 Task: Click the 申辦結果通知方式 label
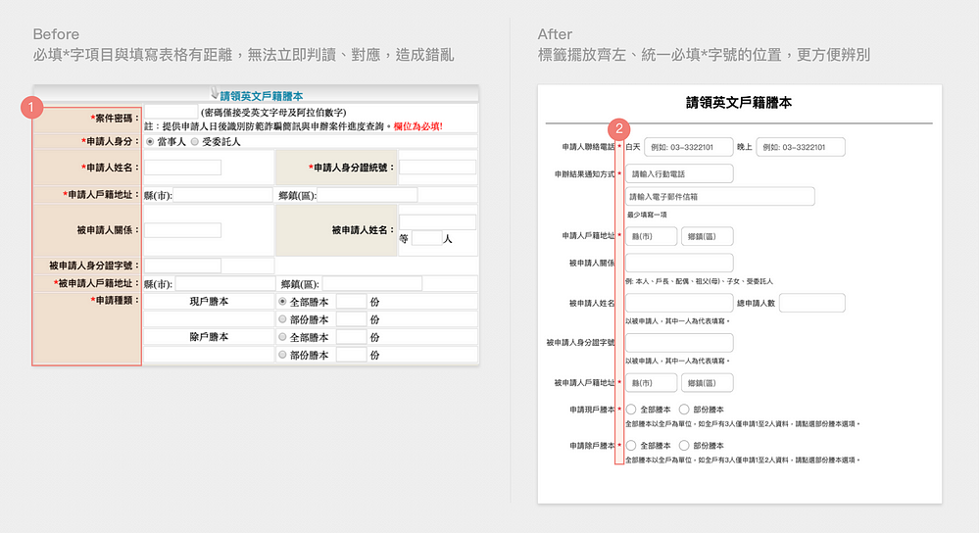584,174
